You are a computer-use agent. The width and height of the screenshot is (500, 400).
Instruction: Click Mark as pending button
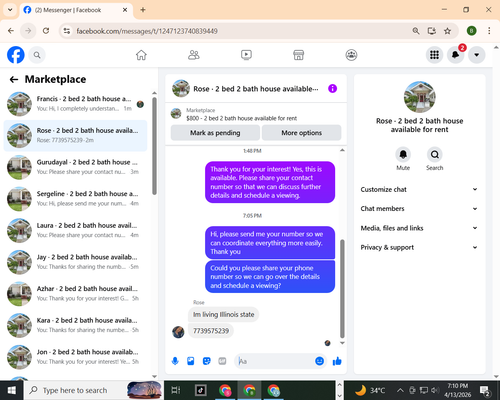(215, 133)
